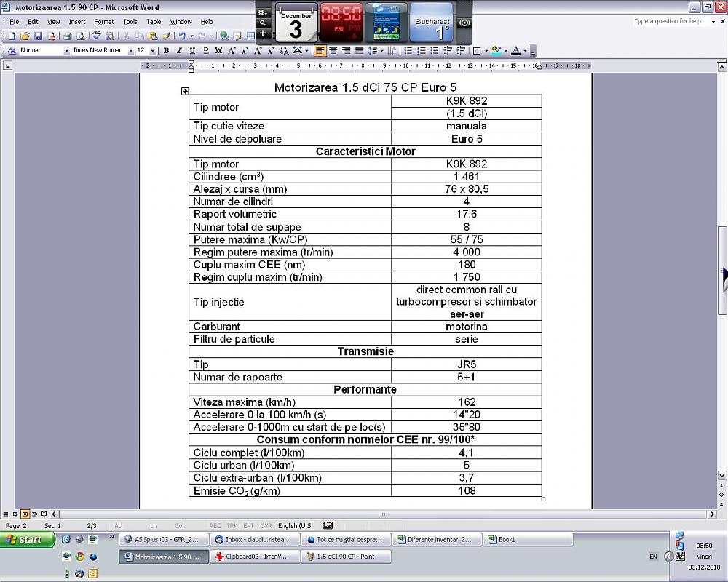Run the Spelling and Grammar check

(96, 36)
